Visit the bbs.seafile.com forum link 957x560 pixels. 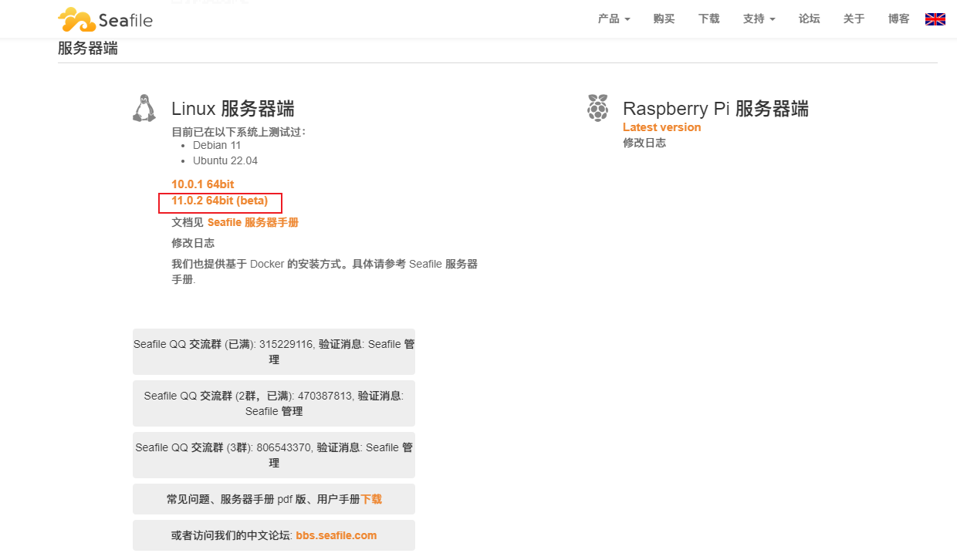click(336, 535)
